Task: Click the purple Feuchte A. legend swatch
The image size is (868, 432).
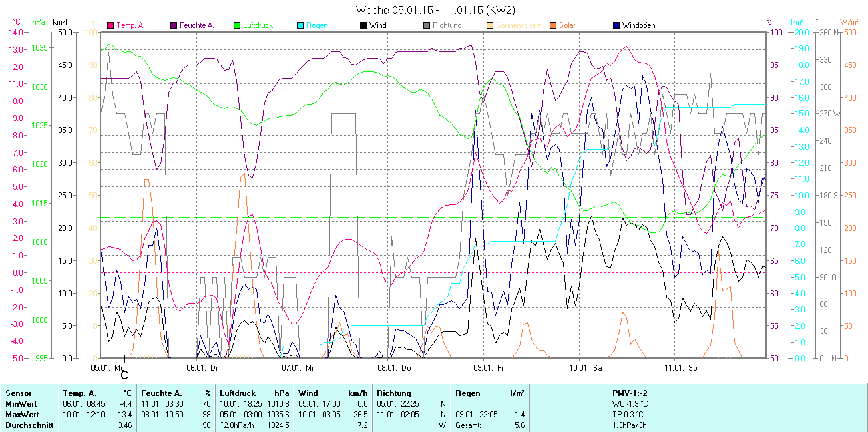Action: 174,26
